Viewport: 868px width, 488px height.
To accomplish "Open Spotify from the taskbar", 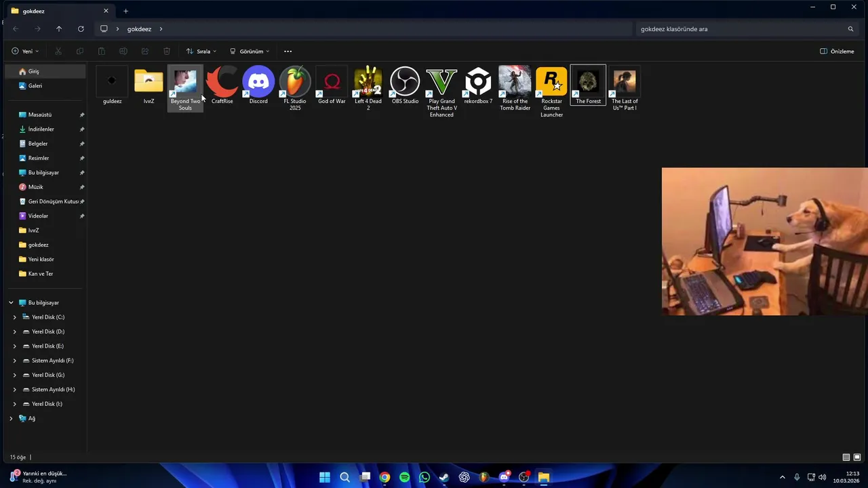I will 405,477.
